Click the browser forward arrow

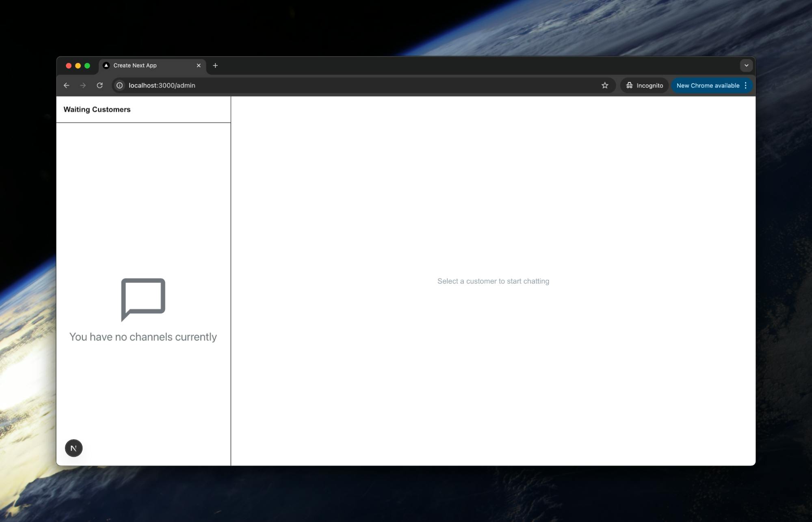[x=83, y=85]
